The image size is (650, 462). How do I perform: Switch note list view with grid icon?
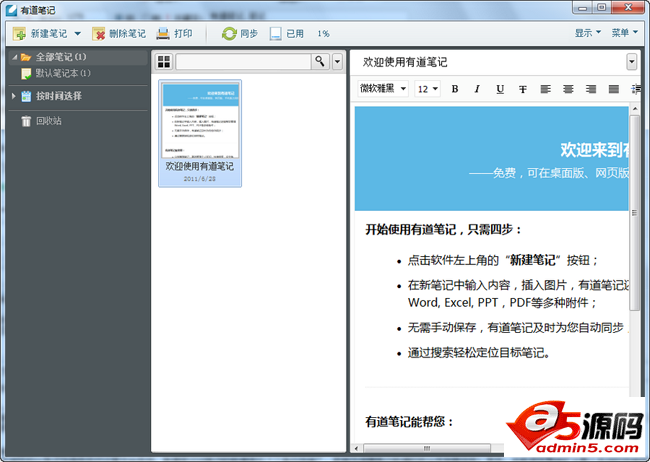[164, 62]
